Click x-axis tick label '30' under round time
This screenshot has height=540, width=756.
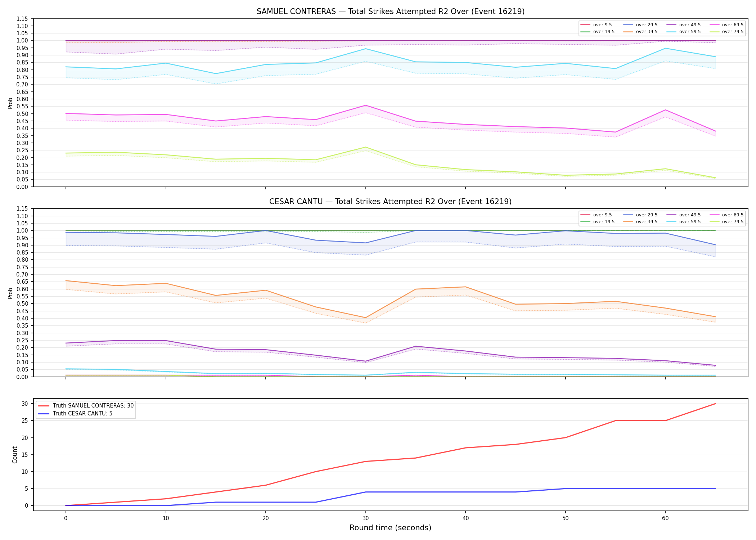[x=366, y=518]
